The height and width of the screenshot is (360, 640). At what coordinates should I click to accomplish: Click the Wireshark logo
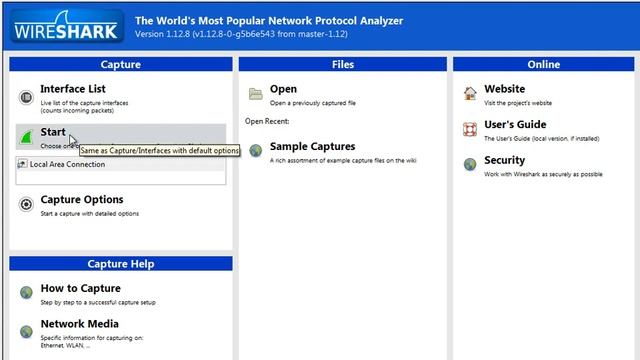click(67, 26)
